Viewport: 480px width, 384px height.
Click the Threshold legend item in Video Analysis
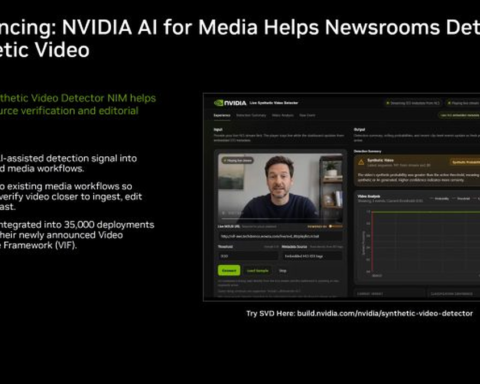(461, 198)
